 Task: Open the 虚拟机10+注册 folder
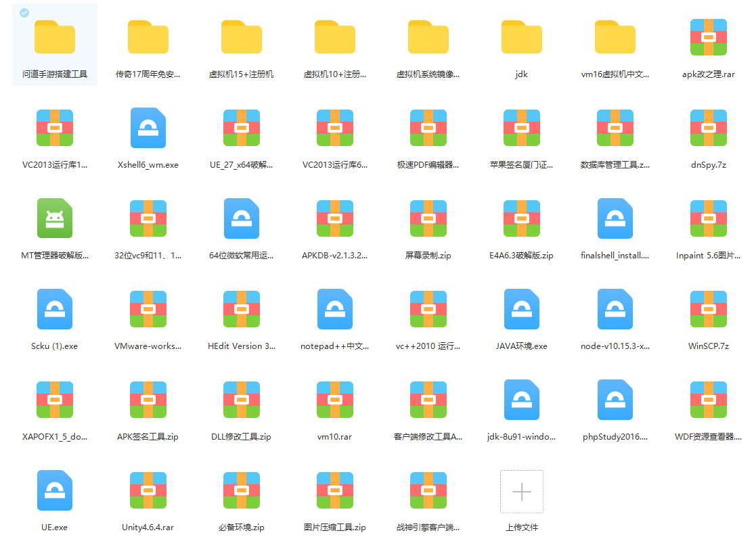(334, 37)
